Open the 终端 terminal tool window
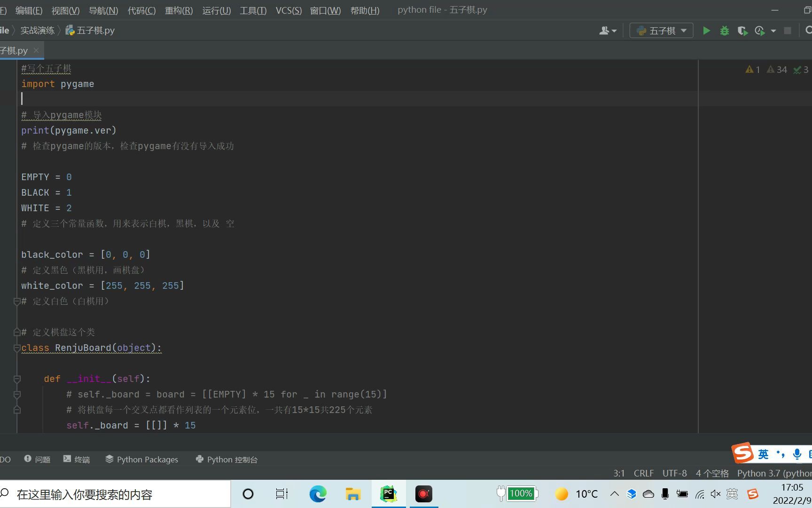This screenshot has width=812, height=508. pyautogui.click(x=77, y=459)
